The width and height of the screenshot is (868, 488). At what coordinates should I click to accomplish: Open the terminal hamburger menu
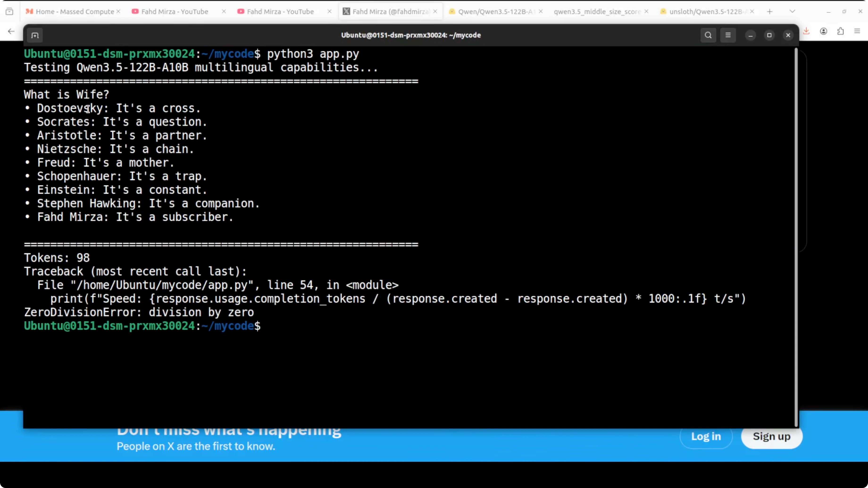click(x=728, y=35)
